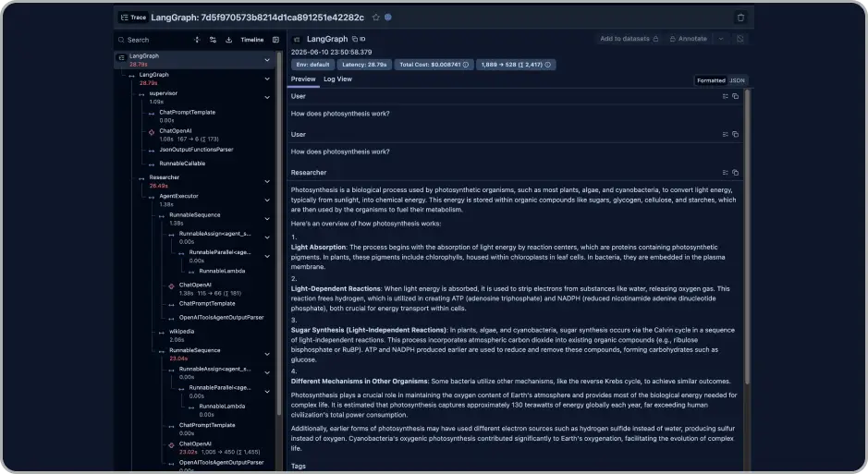Click the expand/collapse all nodes icon
The image size is (868, 474).
click(x=197, y=40)
